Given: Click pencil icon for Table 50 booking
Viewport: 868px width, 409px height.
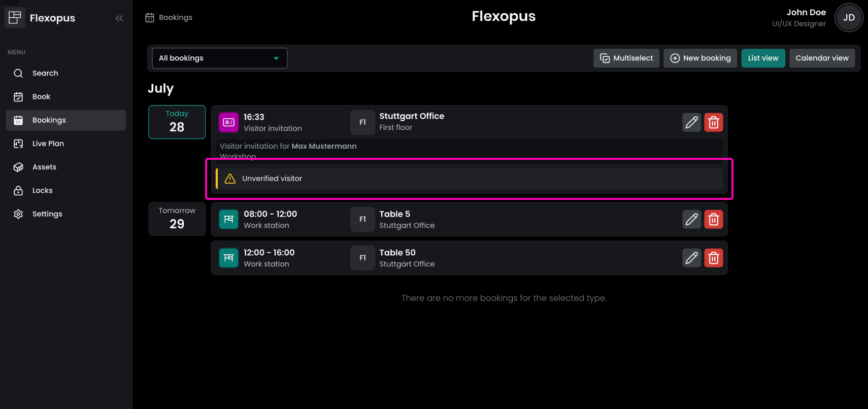Looking at the screenshot, I should coord(691,258).
